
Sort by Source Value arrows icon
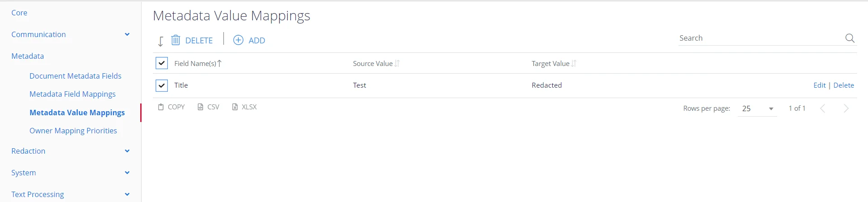pyautogui.click(x=397, y=63)
